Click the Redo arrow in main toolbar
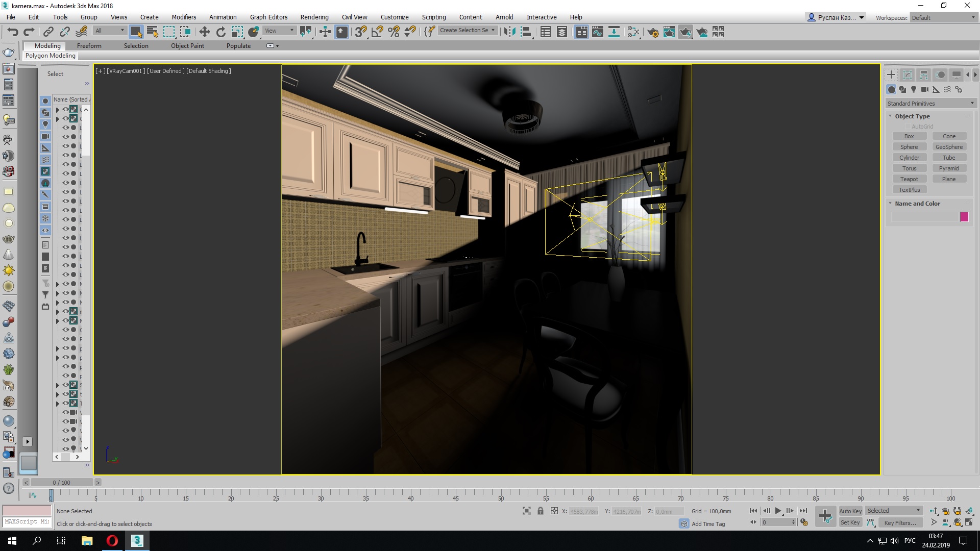Image resolution: width=980 pixels, height=551 pixels. click(x=29, y=32)
